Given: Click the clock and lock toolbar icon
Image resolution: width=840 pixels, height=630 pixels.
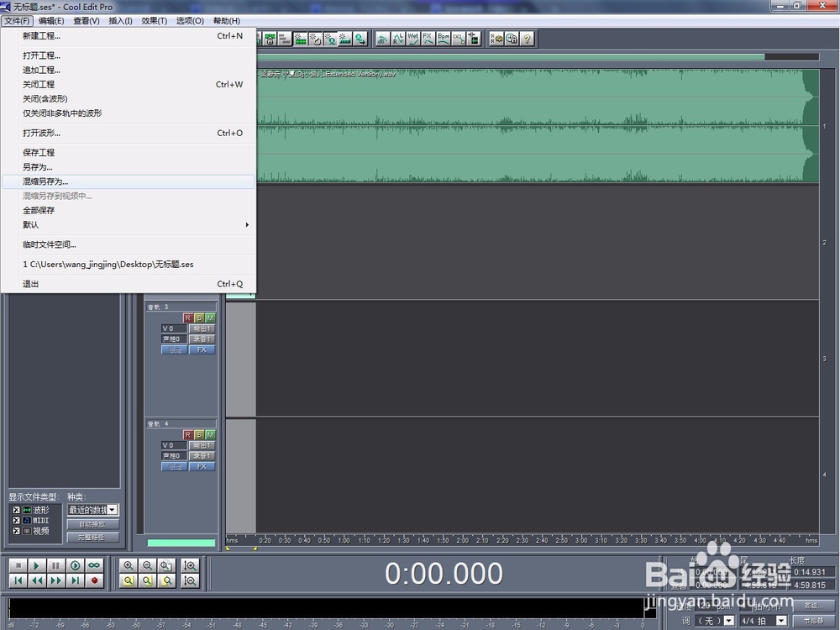Looking at the screenshot, I should [512, 39].
